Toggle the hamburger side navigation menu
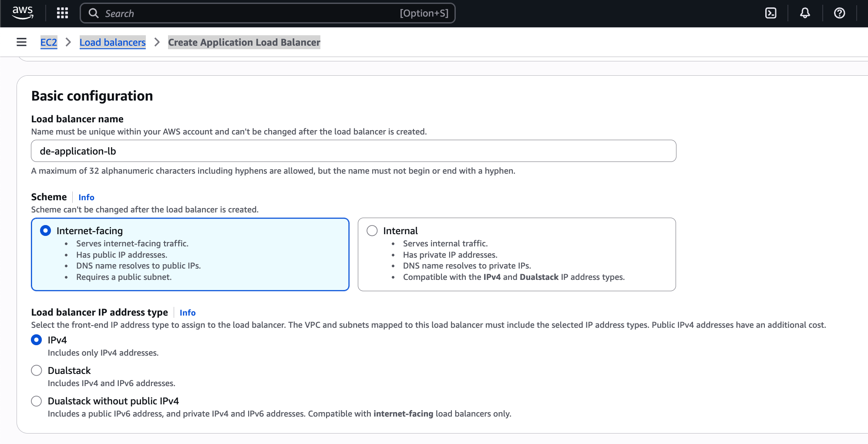 (21, 42)
